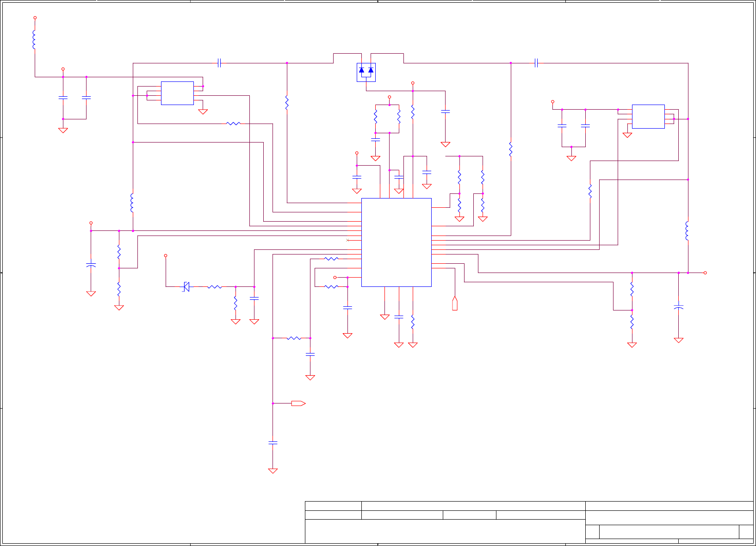Select the horizontal resistor above the off-page port
This screenshot has width=756, height=546.
coord(294,338)
